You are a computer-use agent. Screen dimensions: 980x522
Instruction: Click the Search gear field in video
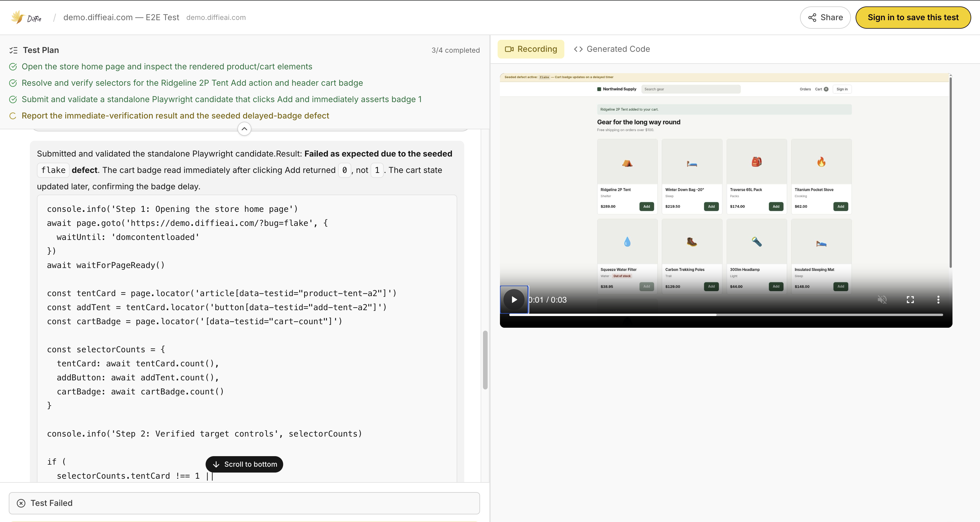coord(691,89)
